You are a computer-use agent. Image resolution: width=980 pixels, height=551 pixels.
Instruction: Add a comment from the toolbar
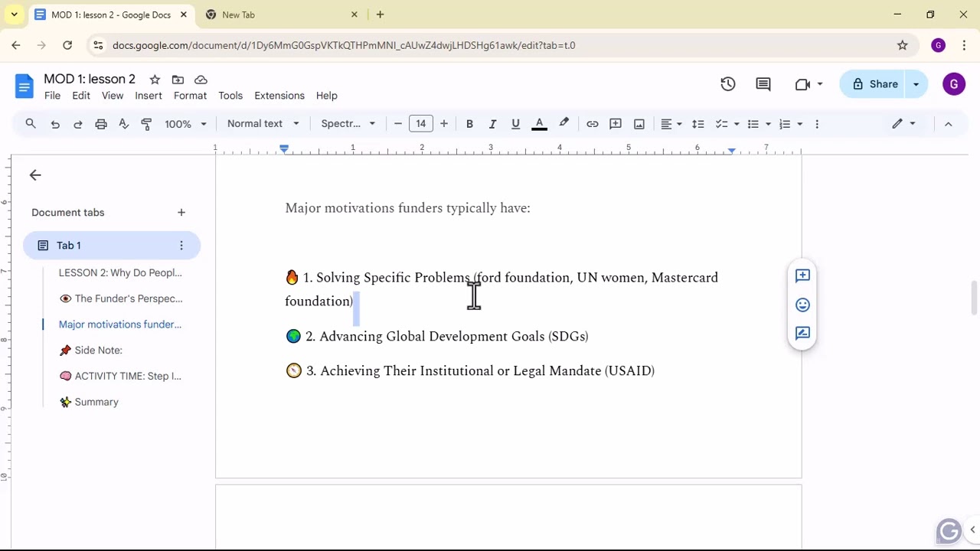click(616, 124)
